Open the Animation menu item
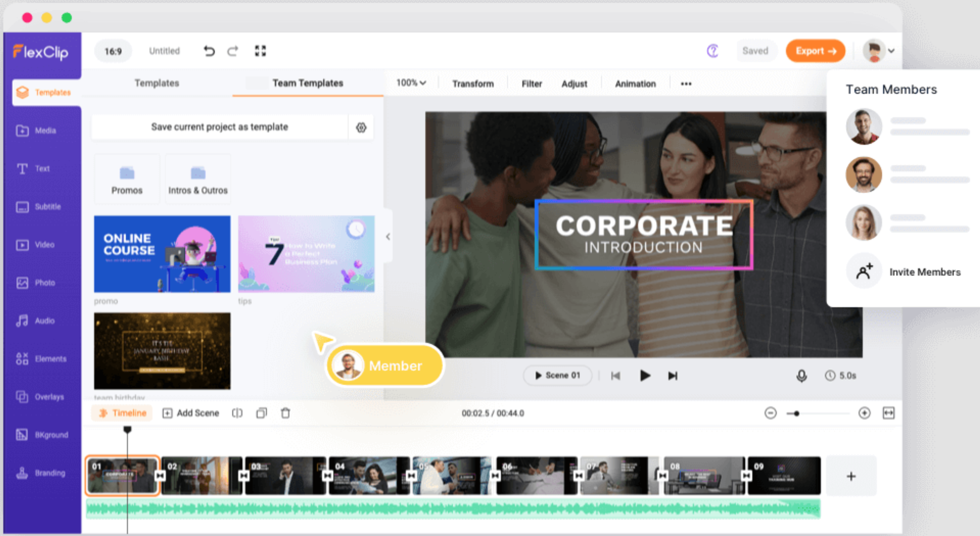The width and height of the screenshot is (980, 536). coord(635,84)
